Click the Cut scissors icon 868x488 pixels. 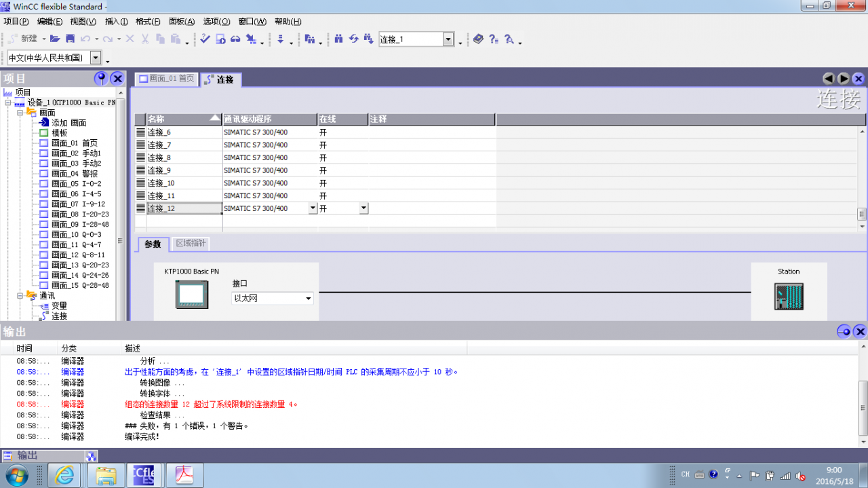(144, 39)
